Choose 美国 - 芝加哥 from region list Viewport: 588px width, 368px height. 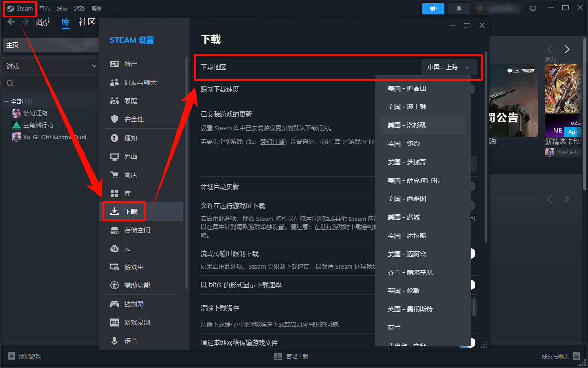(x=423, y=162)
